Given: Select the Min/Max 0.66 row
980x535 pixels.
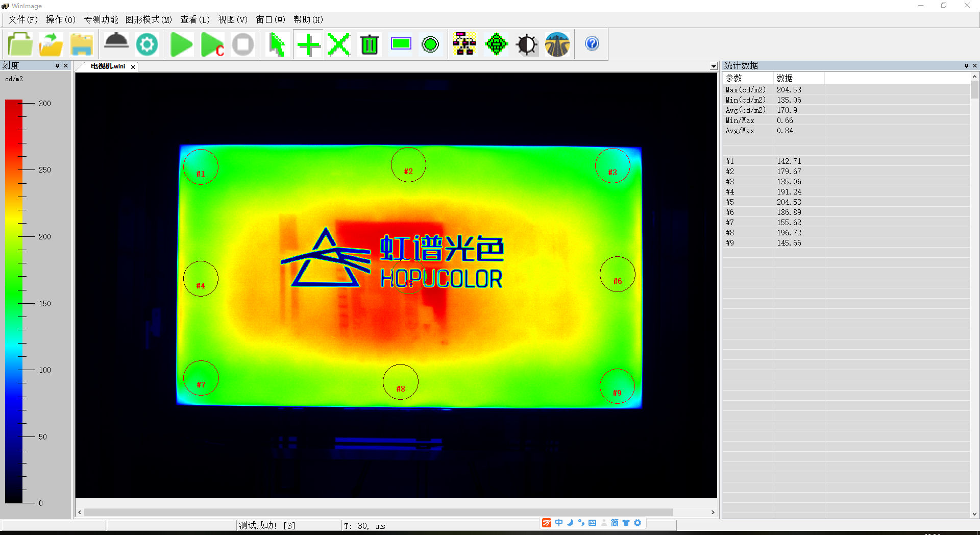Looking at the screenshot, I should click(846, 120).
